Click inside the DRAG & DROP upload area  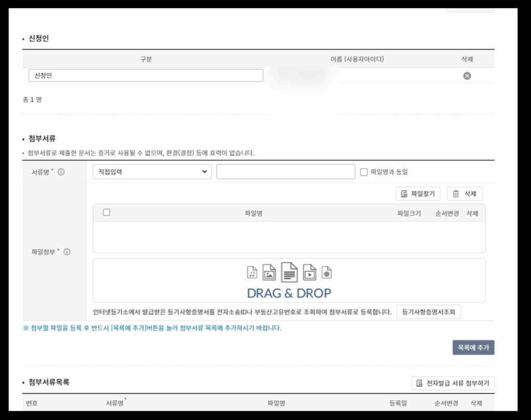(x=288, y=280)
